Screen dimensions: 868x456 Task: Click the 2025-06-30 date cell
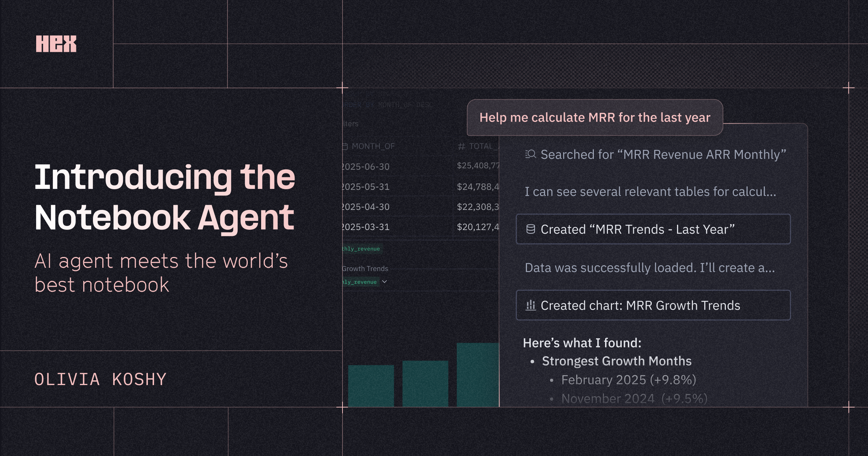366,166
